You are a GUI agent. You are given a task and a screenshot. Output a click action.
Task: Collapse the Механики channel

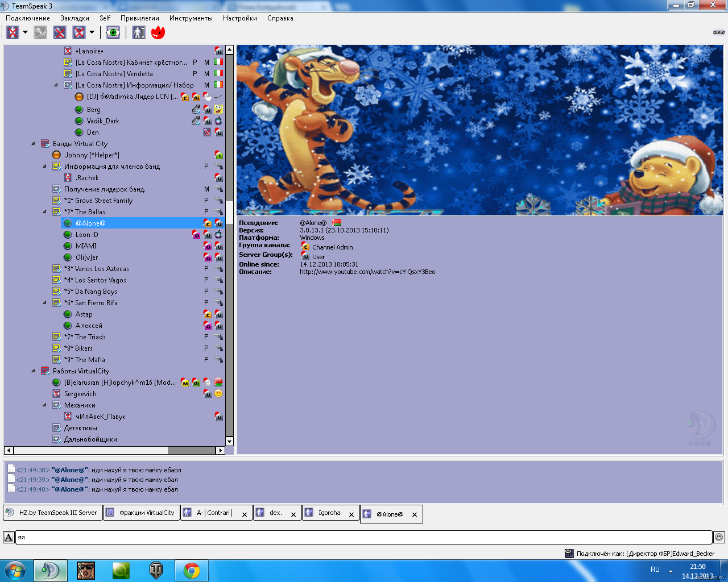pos(44,405)
